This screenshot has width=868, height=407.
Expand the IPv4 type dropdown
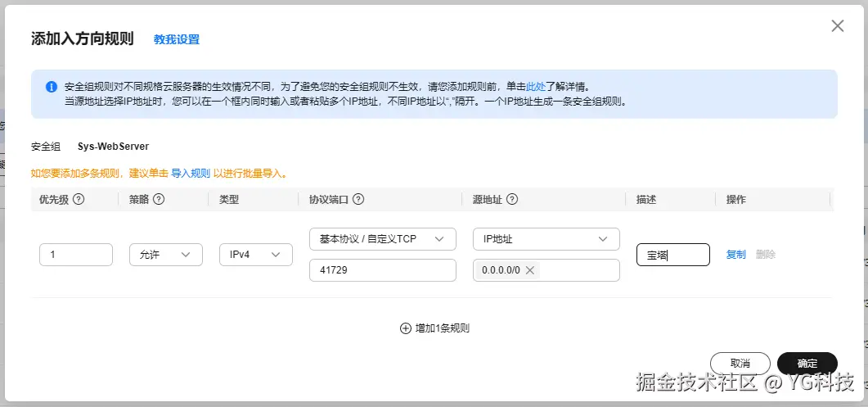click(255, 255)
